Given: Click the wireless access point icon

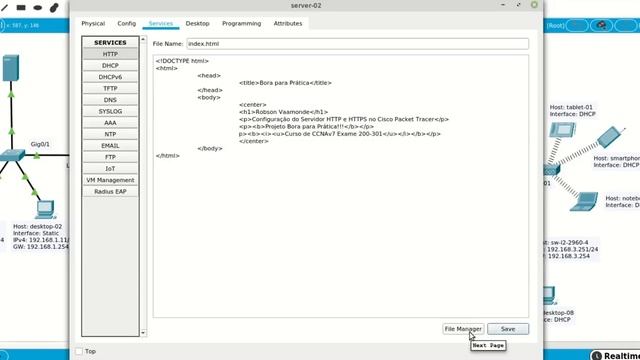Looking at the screenshot, I should tap(552, 170).
